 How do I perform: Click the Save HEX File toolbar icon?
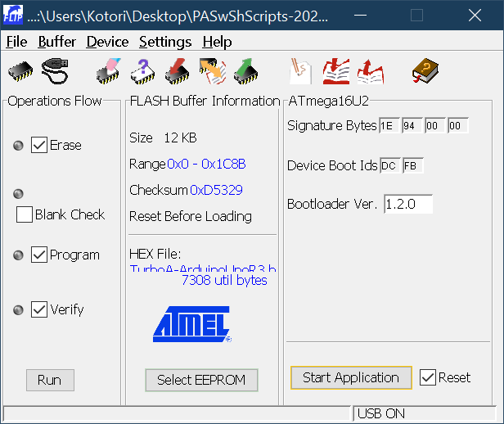point(370,71)
